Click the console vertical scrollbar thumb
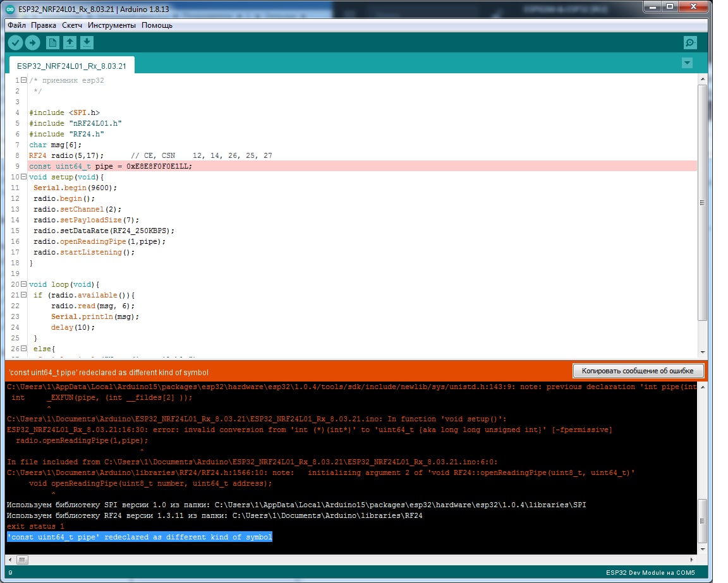728x583 pixels. (x=703, y=521)
